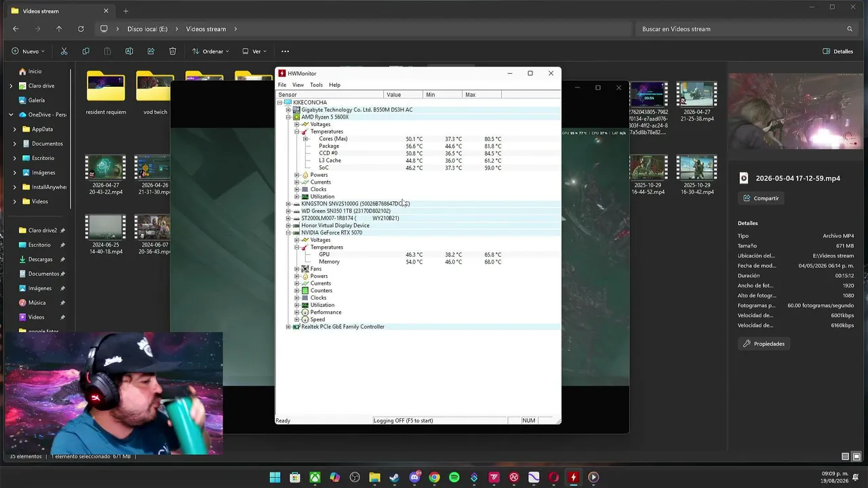The image size is (868, 488).
Task: Select the resident requiem folder
Action: click(106, 93)
